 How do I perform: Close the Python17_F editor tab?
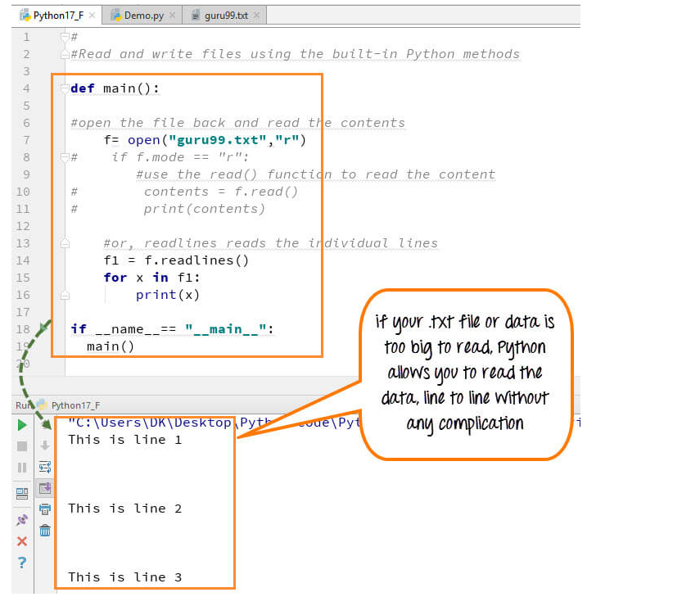pyautogui.click(x=93, y=16)
